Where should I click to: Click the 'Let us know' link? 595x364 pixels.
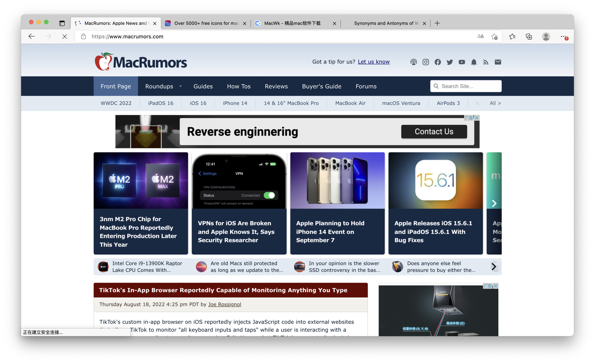[x=374, y=62]
